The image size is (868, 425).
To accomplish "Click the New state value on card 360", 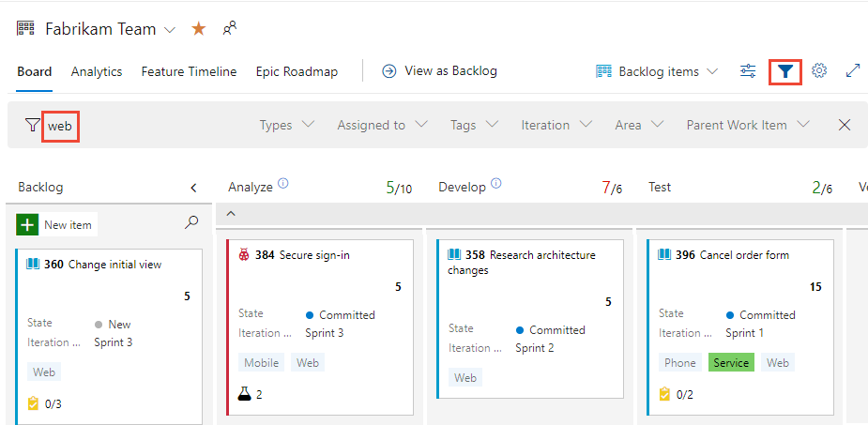I will pyautogui.click(x=113, y=325).
